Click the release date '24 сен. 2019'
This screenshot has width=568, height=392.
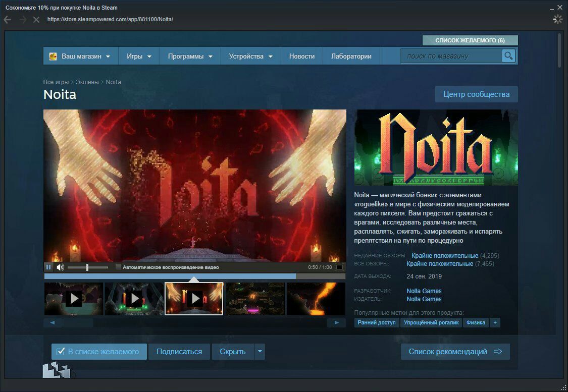coord(424,276)
